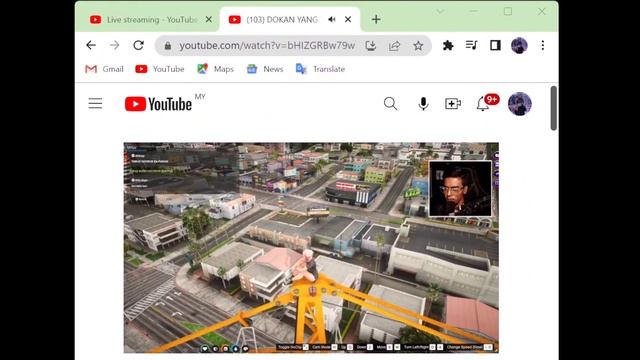Open Maps bookmark
The image size is (640, 360).
[215, 69]
